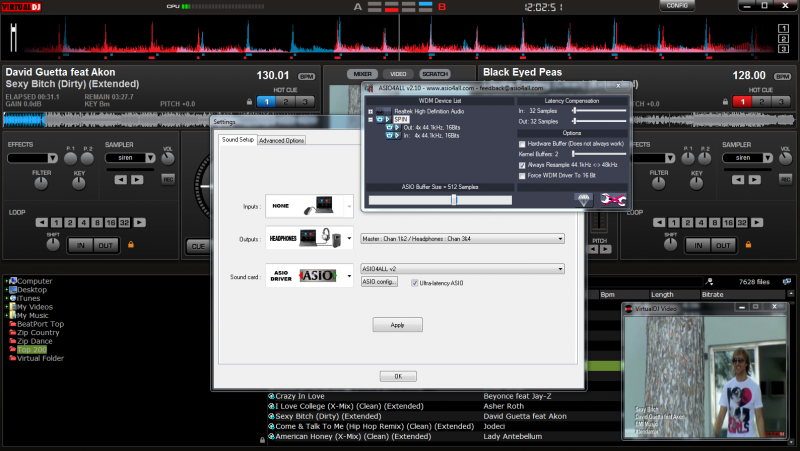This screenshot has width=800, height=451.
Task: Click left deck sampler play arrow
Action: pos(137,180)
